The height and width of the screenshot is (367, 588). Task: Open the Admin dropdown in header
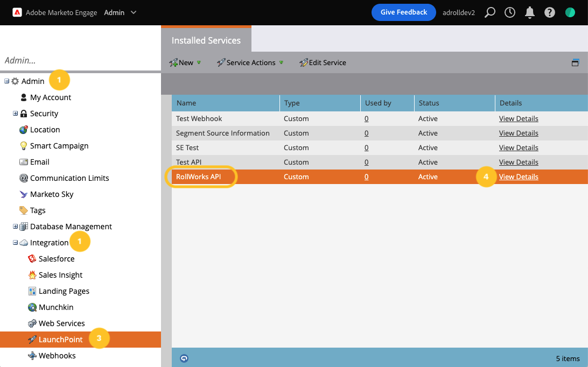[x=121, y=12]
